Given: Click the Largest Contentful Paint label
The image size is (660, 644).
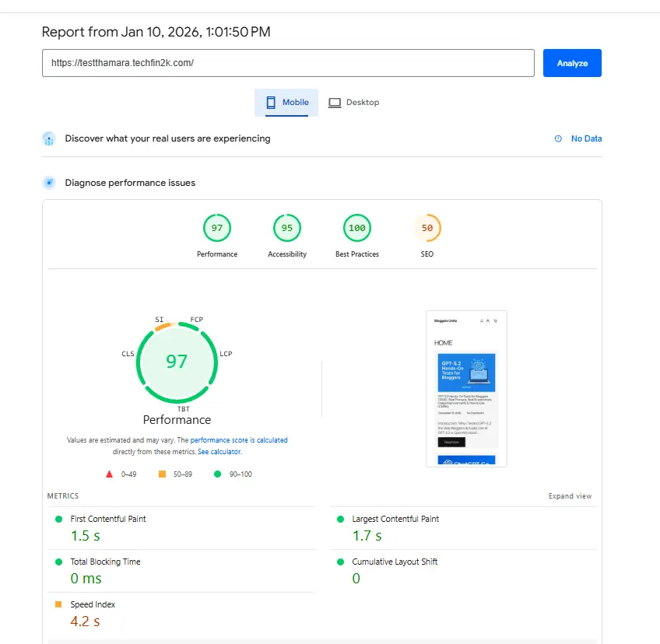Looking at the screenshot, I should click(x=395, y=519).
